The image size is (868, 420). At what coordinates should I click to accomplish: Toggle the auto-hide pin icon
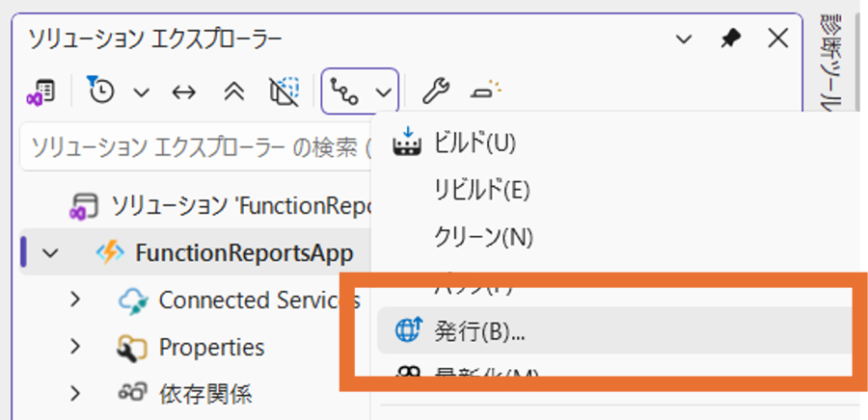pyautogui.click(x=731, y=39)
